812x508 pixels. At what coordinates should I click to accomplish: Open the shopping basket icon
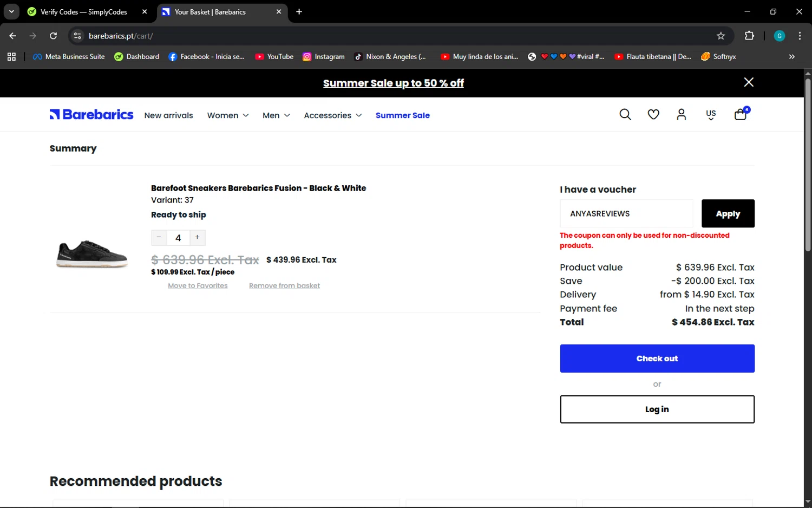[x=741, y=114]
